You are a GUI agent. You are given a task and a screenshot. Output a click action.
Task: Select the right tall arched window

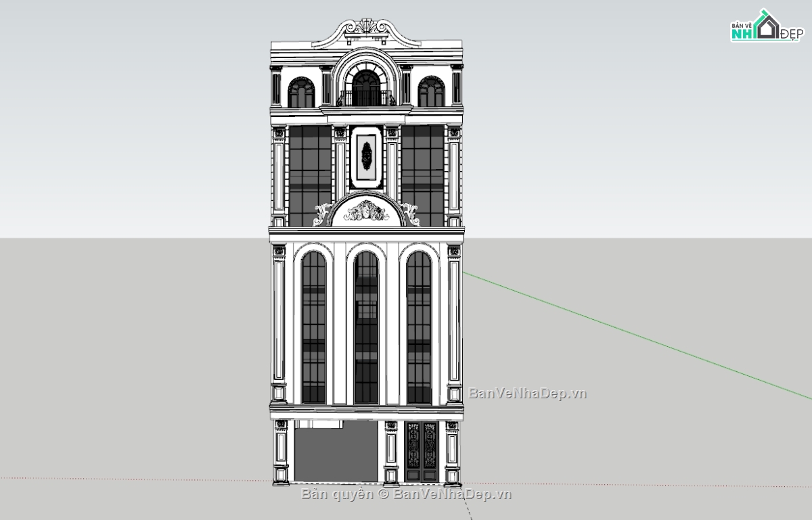419,328
